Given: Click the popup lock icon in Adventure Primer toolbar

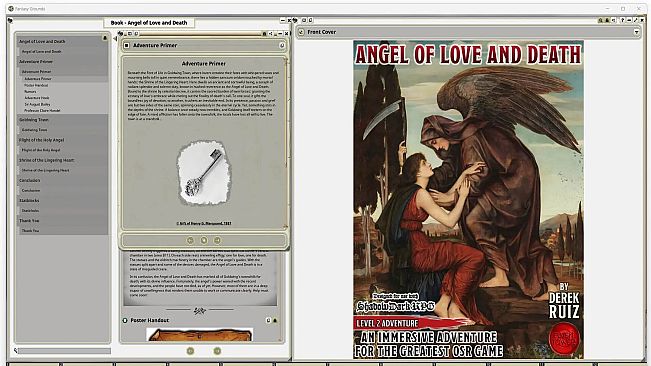Looking at the screenshot, I should [x=264, y=34].
